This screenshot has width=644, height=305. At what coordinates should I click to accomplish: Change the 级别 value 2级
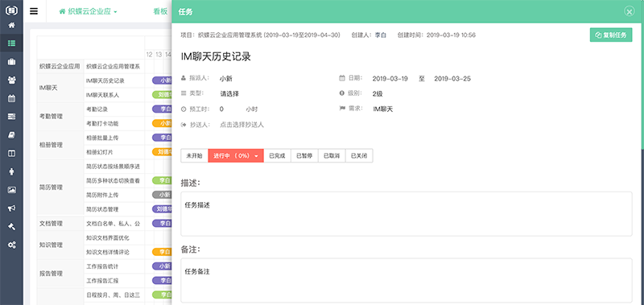[378, 94]
